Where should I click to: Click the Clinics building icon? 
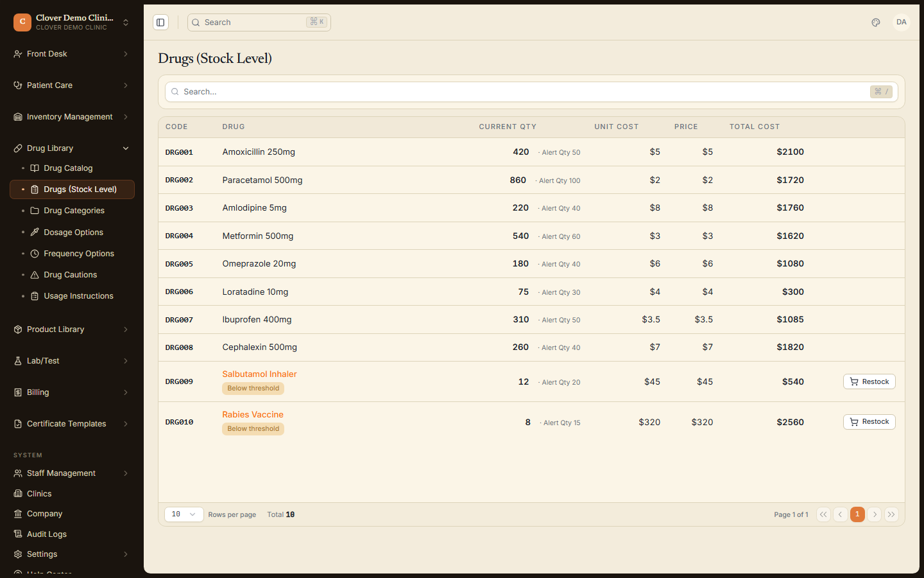[x=18, y=494]
